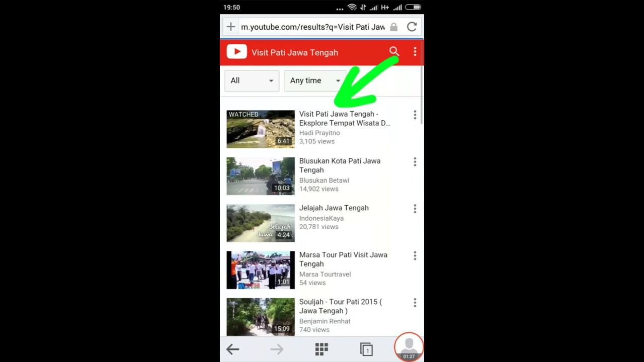Viewport: 644px width, 362px height.
Task: Open Blusukan Kota Pati thumbnail 10:03
Action: (x=261, y=176)
